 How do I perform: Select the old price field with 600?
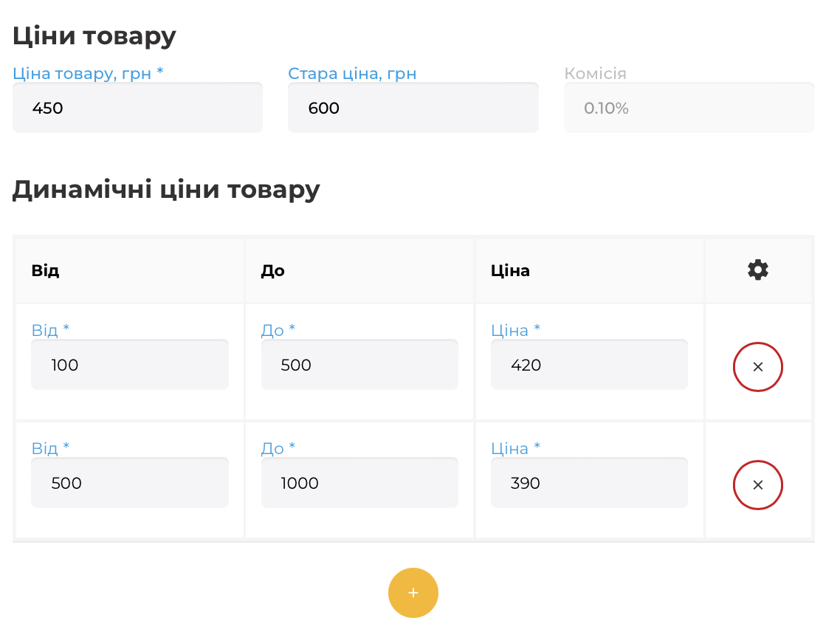(413, 108)
